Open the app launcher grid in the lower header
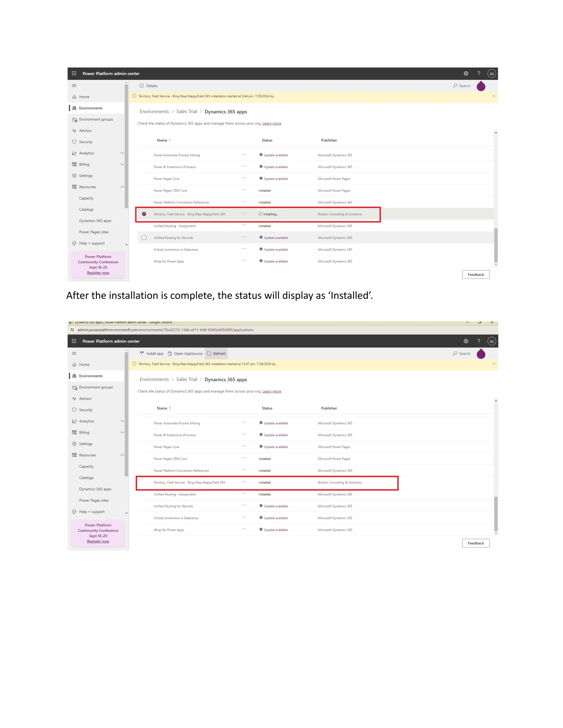 74,341
